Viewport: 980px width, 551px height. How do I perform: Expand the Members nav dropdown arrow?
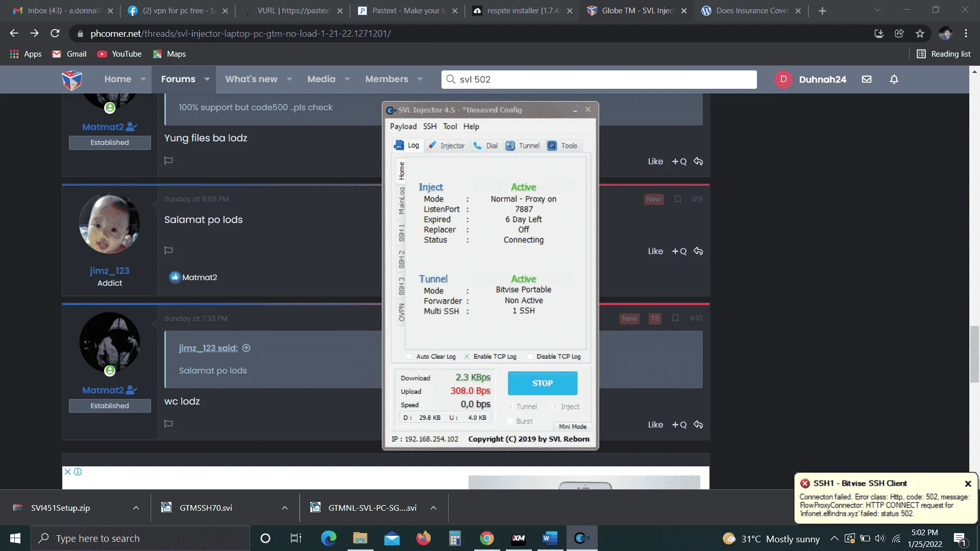420,79
